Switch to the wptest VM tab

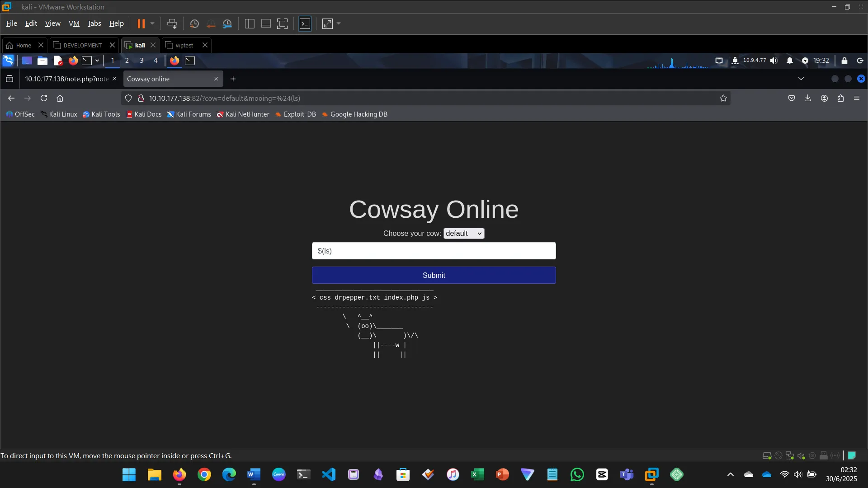coord(184,45)
